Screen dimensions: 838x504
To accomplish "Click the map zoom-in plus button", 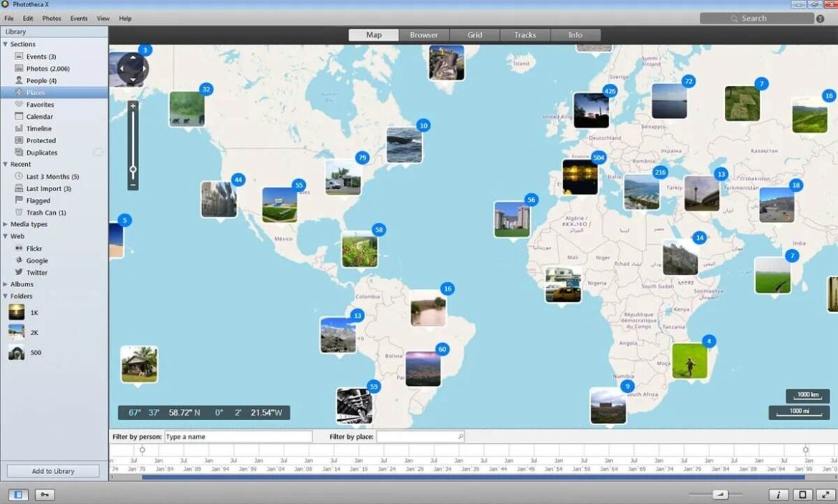I will (133, 106).
